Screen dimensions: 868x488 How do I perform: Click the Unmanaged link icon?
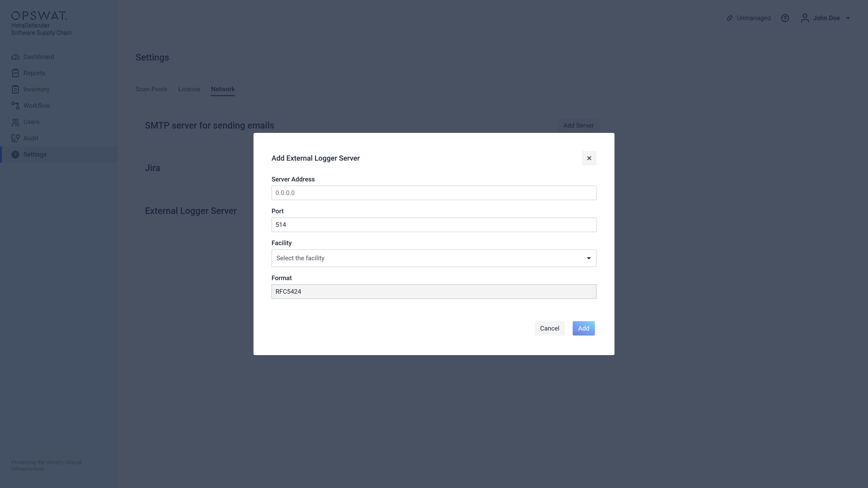(x=729, y=18)
